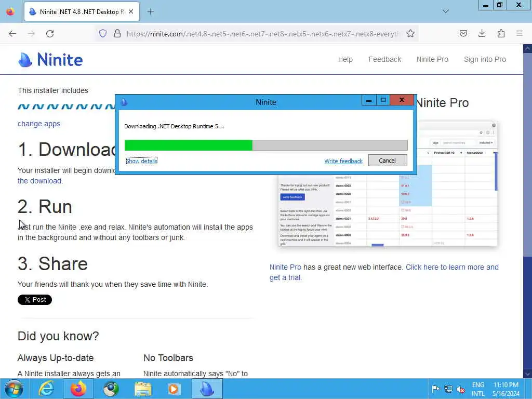
Task: Open File Explorer from taskbar
Action: click(143, 389)
